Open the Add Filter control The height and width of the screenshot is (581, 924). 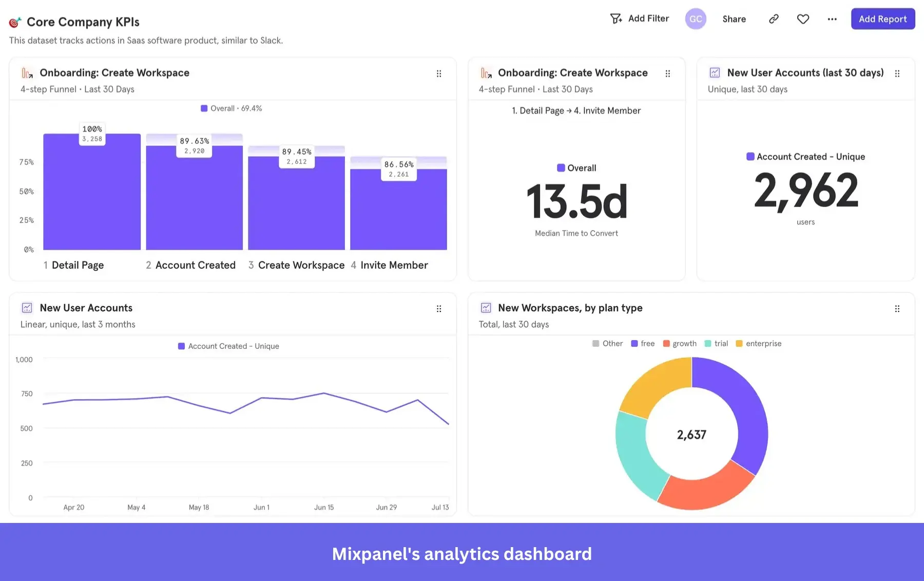(x=640, y=18)
